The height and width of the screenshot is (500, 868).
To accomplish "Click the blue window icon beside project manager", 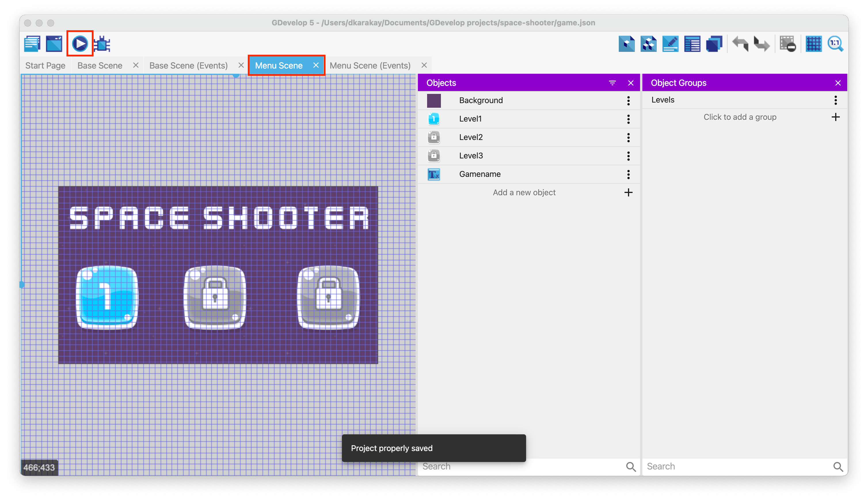I will pos(54,44).
